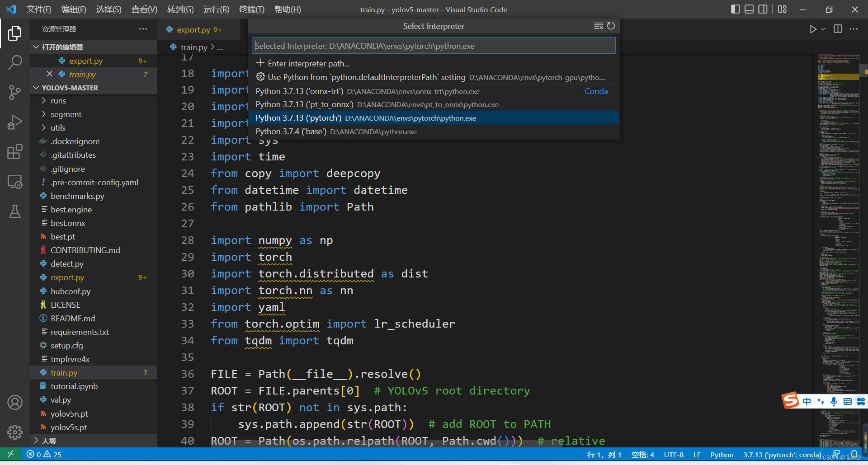Image resolution: width=868 pixels, height=465 pixels.
Task: Collapse the YOLOV5-MASTER folder section
Action: [x=94, y=88]
